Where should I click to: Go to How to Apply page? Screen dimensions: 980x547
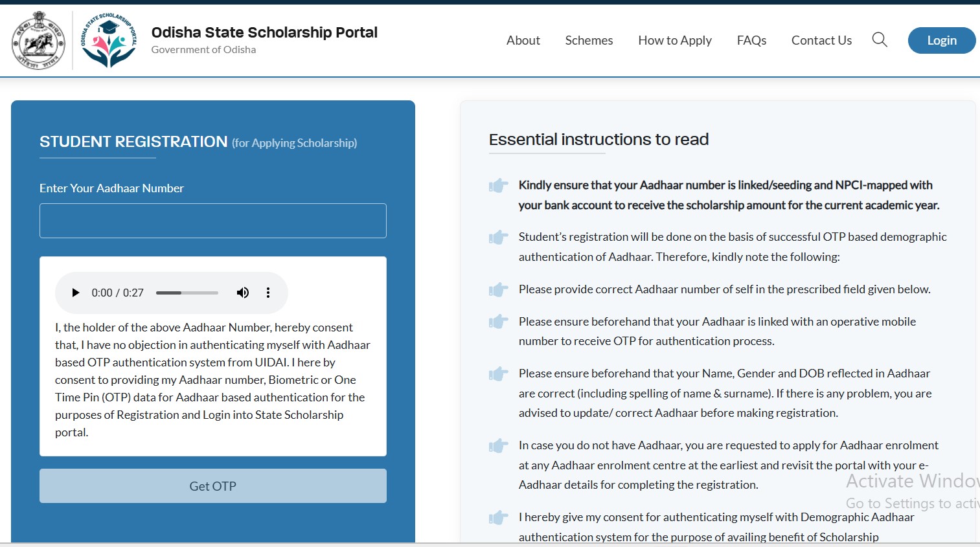tap(675, 40)
